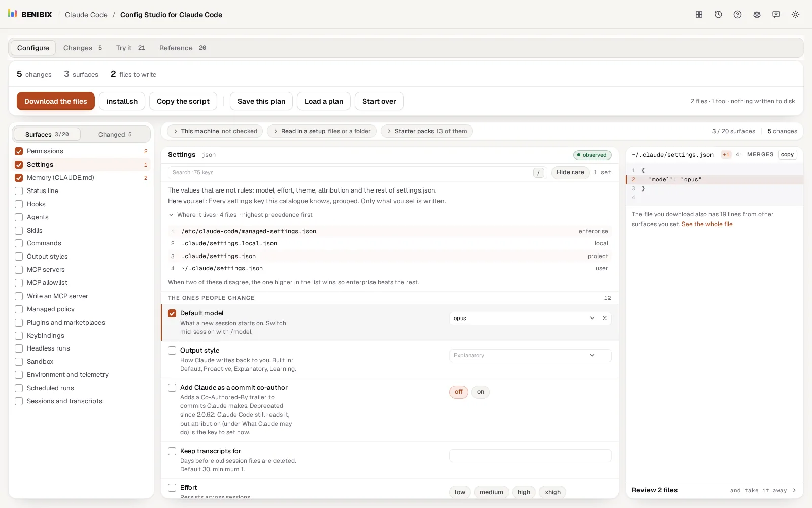Open the feedback speech bubble icon
Screen dimensions: 812x508
point(776,15)
